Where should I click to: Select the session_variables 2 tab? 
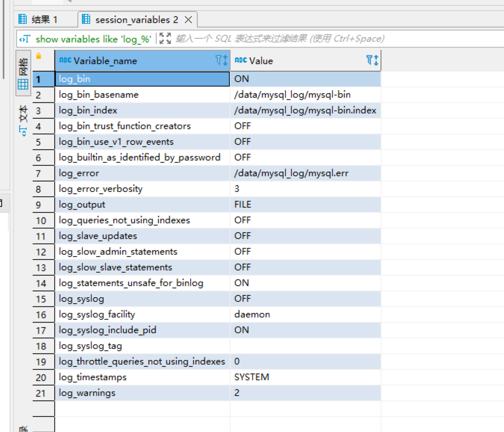click(137, 19)
